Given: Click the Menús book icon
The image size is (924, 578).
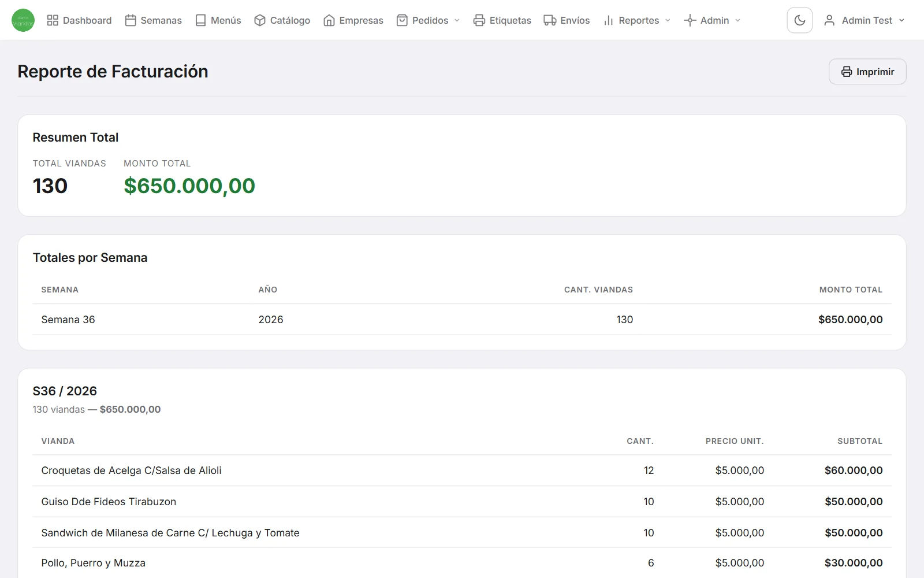Looking at the screenshot, I should pyautogui.click(x=200, y=20).
